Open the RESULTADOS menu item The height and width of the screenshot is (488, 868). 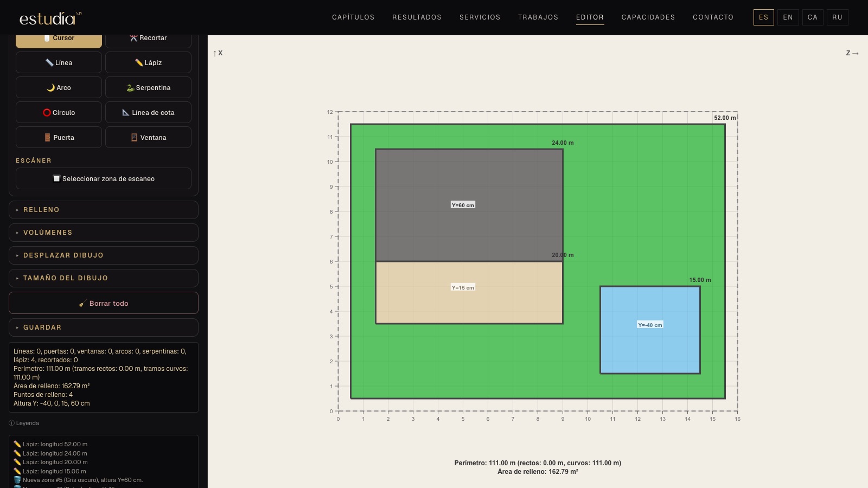tap(417, 17)
